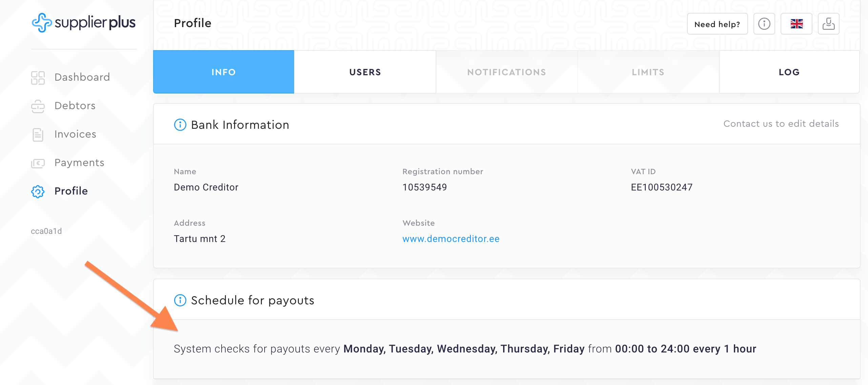The image size is (868, 385).
Task: Click Schedule for payouts info icon
Action: click(x=180, y=300)
